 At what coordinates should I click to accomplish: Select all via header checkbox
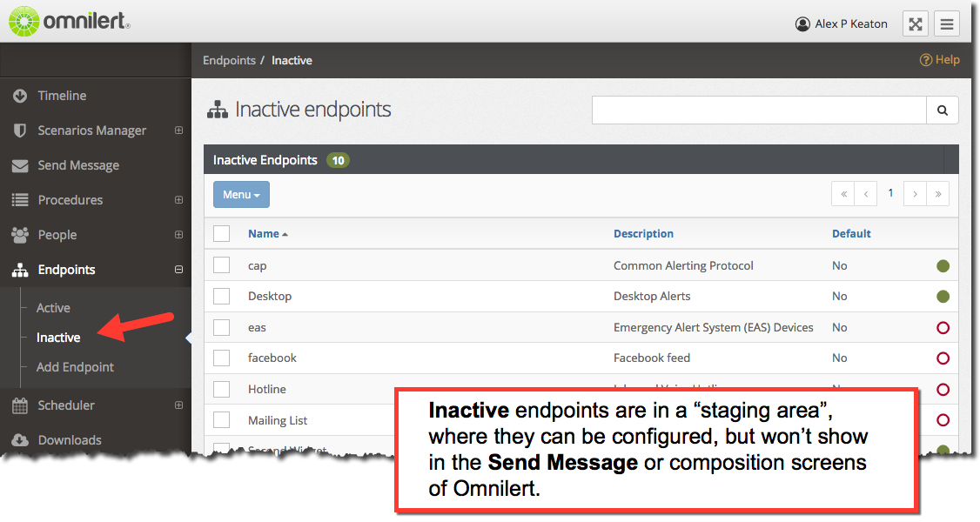pyautogui.click(x=221, y=233)
